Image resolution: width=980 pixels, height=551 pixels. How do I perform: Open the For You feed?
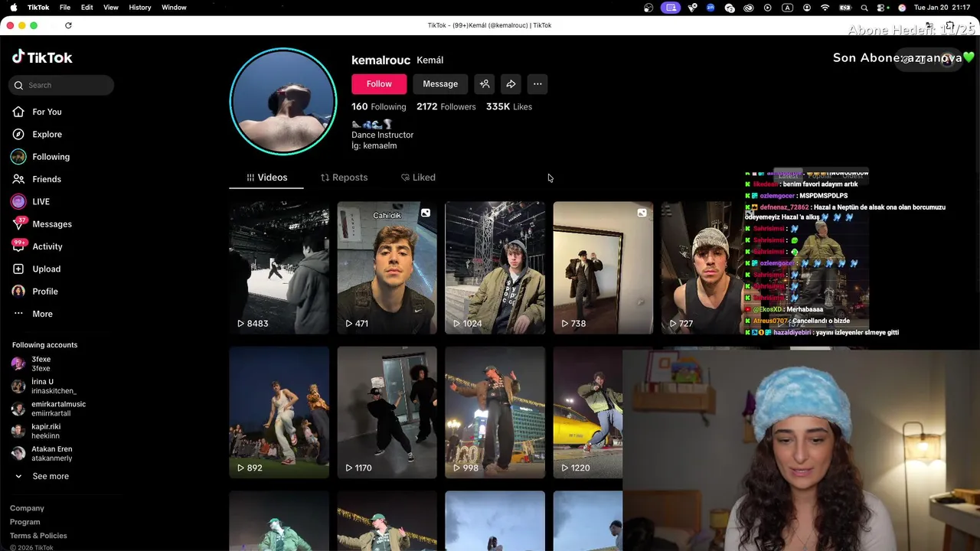[37, 112]
